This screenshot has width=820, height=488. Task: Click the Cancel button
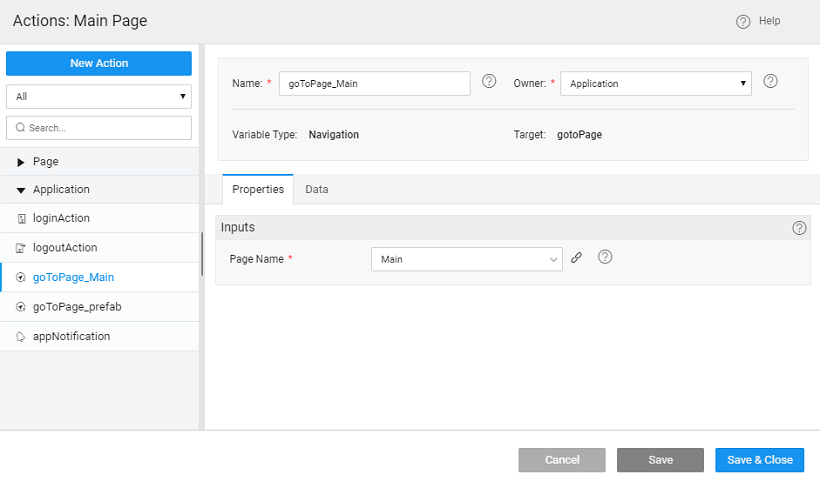pyautogui.click(x=562, y=460)
